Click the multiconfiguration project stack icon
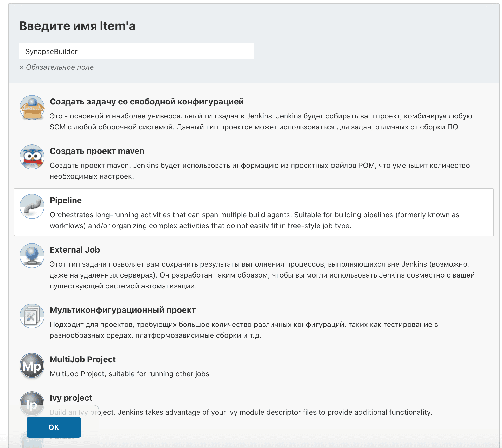 (32, 316)
